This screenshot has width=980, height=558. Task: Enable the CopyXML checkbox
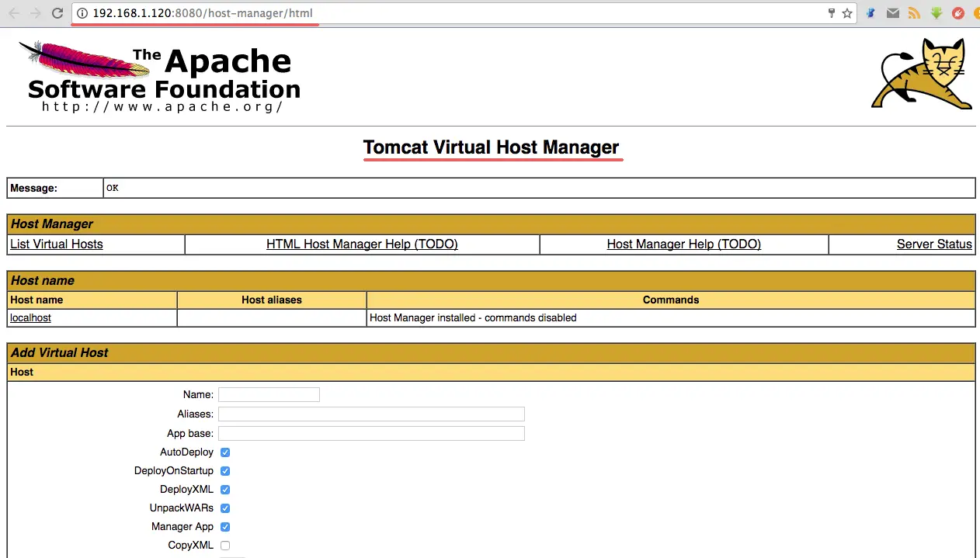coord(225,546)
